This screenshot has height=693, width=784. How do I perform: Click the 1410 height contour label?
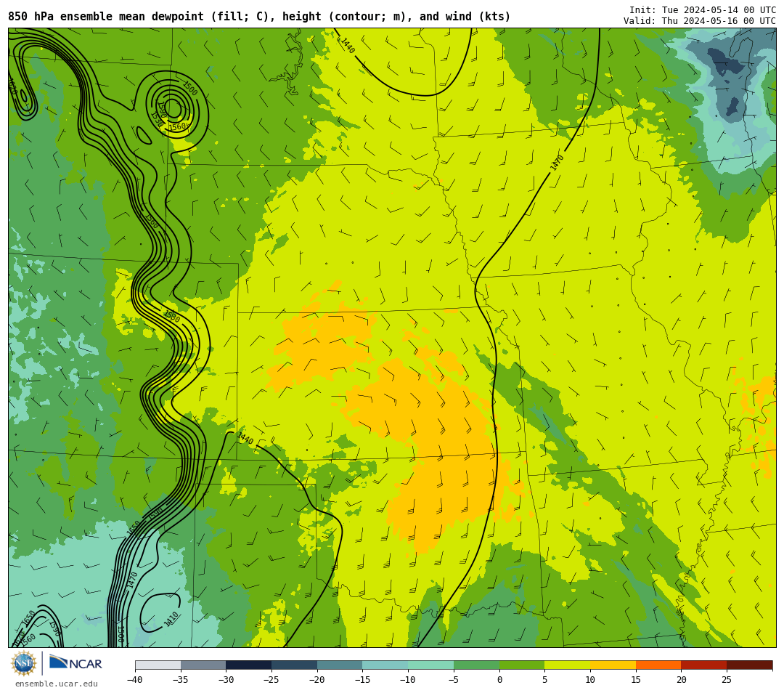tap(171, 620)
